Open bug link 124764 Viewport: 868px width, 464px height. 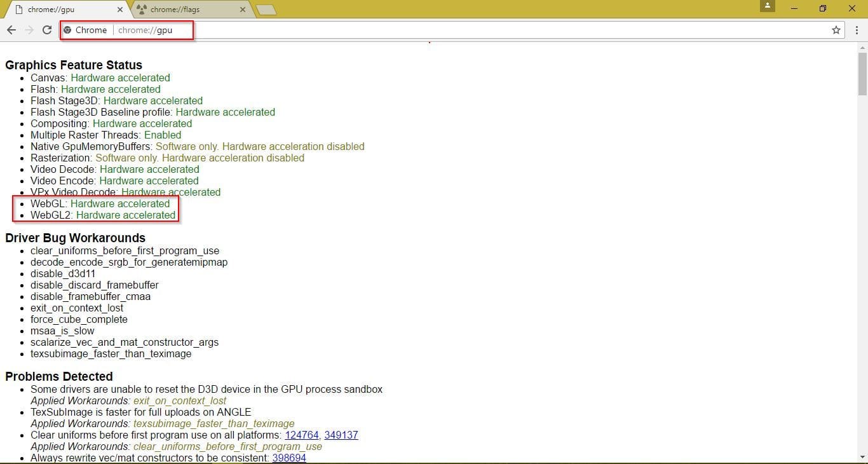tap(302, 435)
